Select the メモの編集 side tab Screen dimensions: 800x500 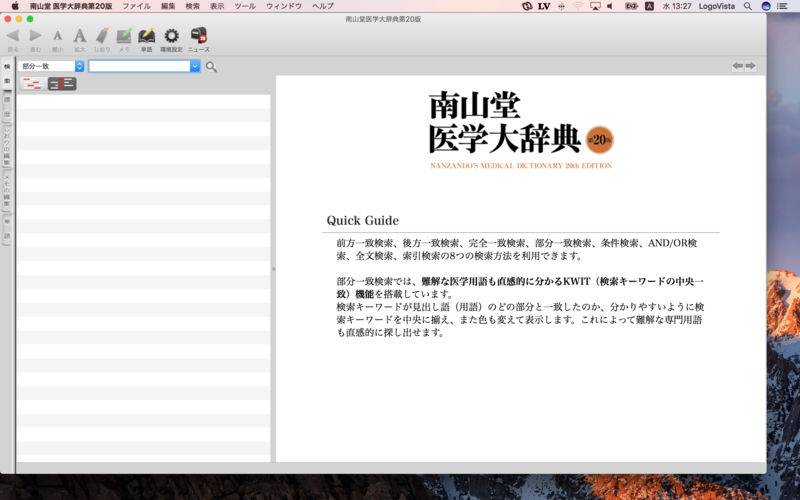(7, 189)
